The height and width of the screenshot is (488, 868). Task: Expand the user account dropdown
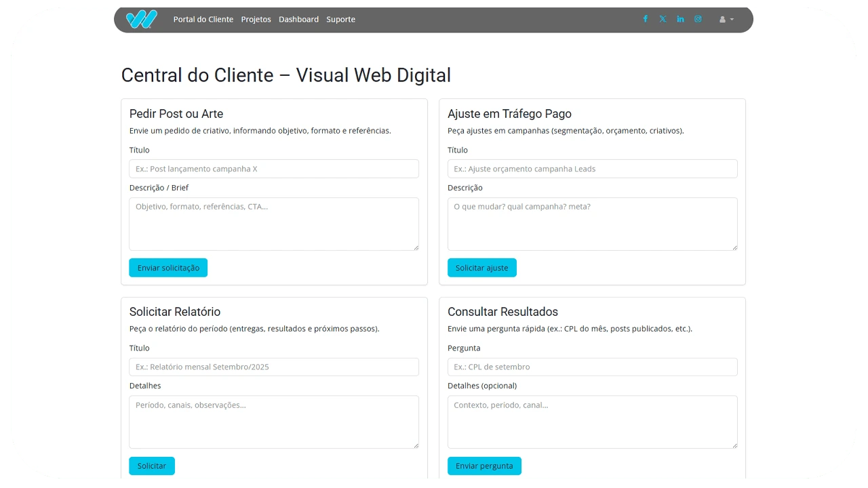(x=726, y=20)
